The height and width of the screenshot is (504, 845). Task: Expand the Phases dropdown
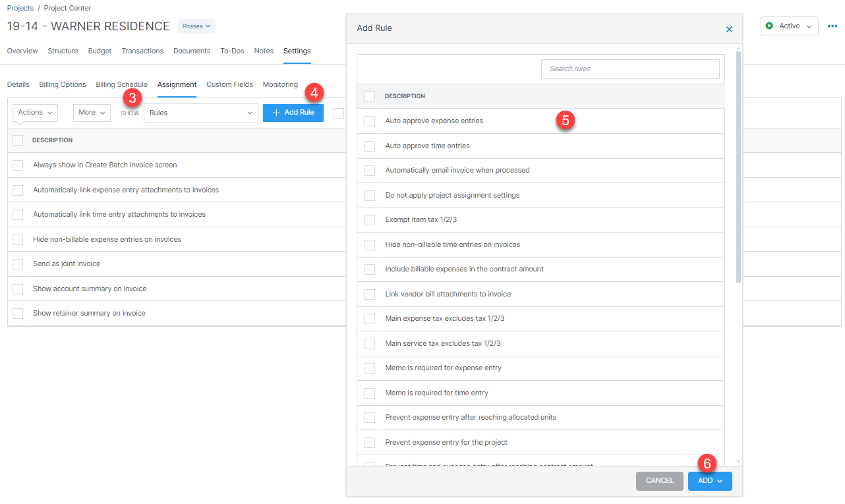(196, 26)
